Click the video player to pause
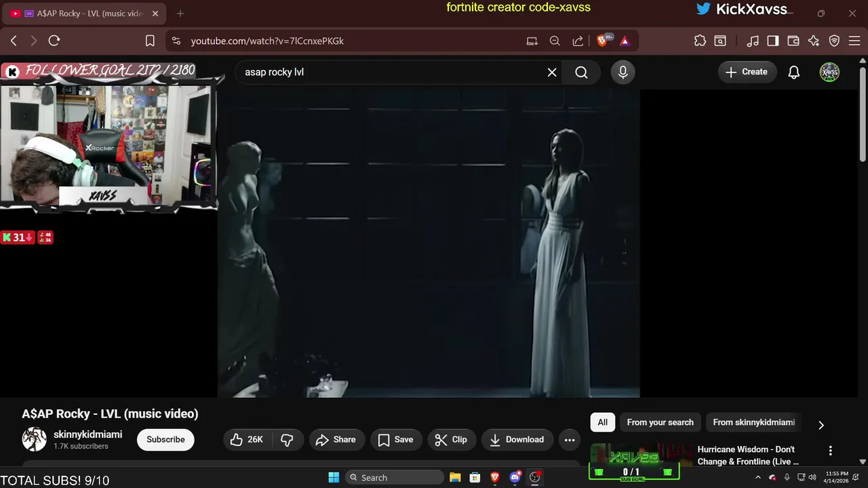Viewport: 868px width, 488px height. pyautogui.click(x=429, y=243)
